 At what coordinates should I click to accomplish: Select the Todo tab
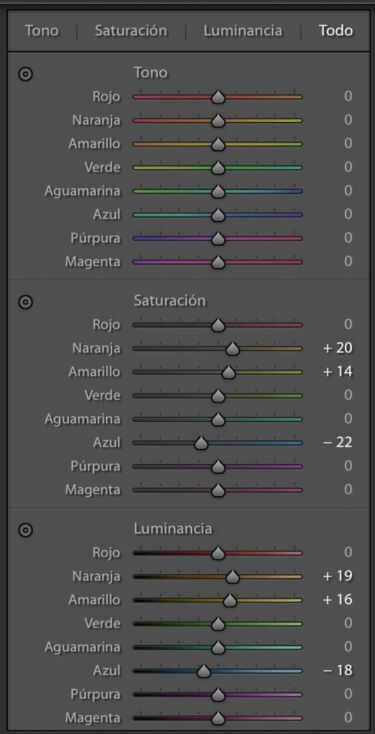coord(336,31)
